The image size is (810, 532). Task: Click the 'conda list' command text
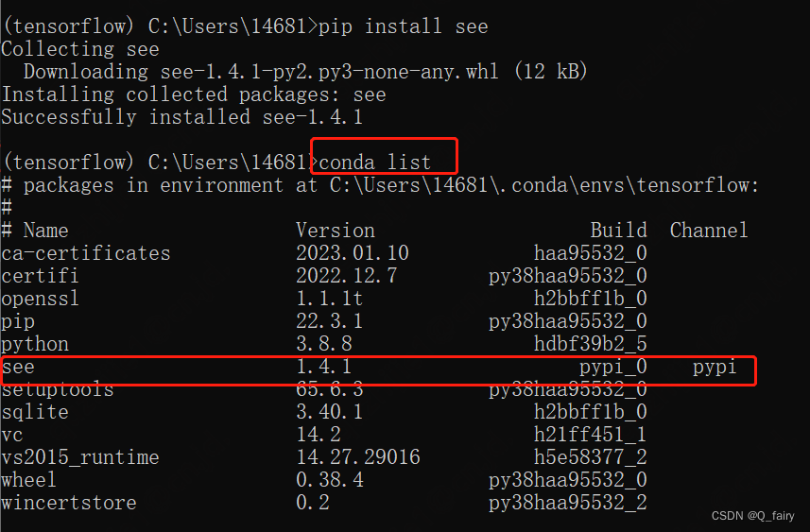(x=374, y=163)
